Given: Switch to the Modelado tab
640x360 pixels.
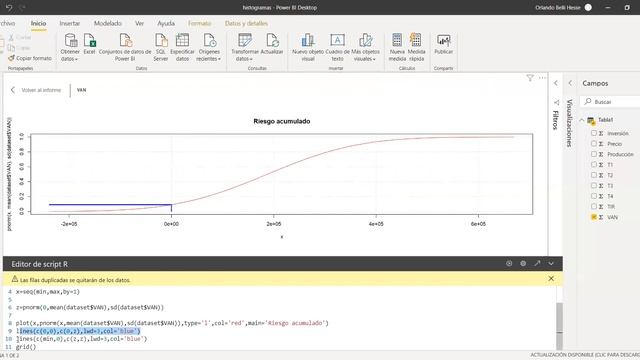Looking at the screenshot, I should (x=108, y=23).
